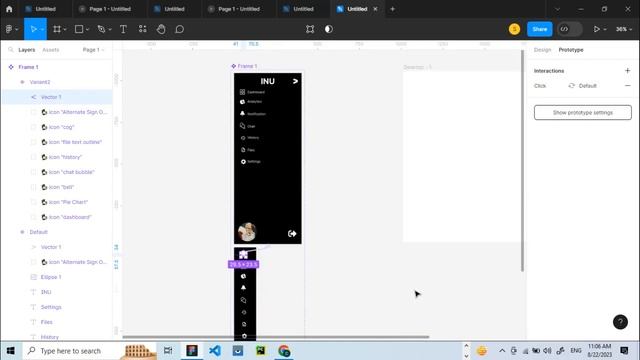
Task: Open the Figma app in the taskbar
Action: click(x=192, y=350)
